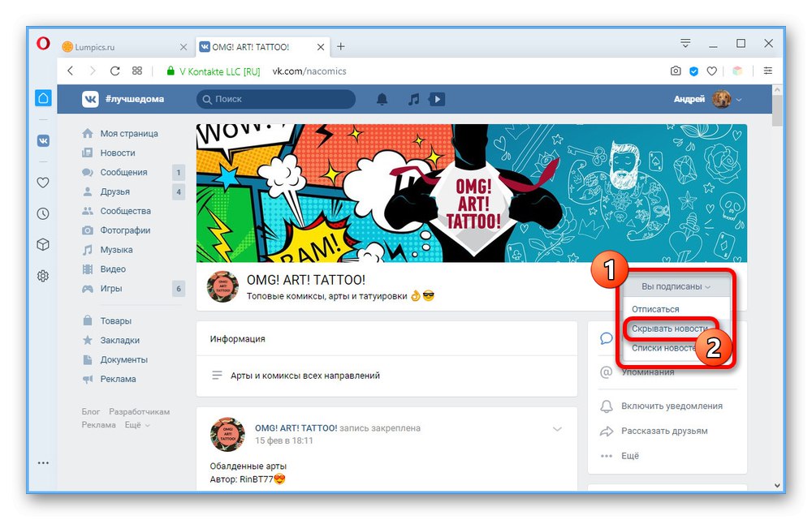Open Музыка in the left menu
The height and width of the screenshot is (520, 812).
[x=116, y=250]
